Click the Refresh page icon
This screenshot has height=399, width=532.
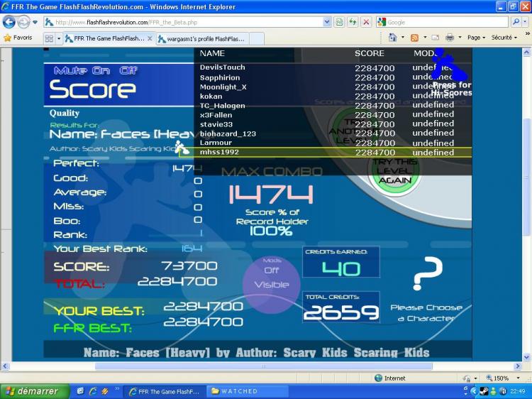(x=353, y=22)
